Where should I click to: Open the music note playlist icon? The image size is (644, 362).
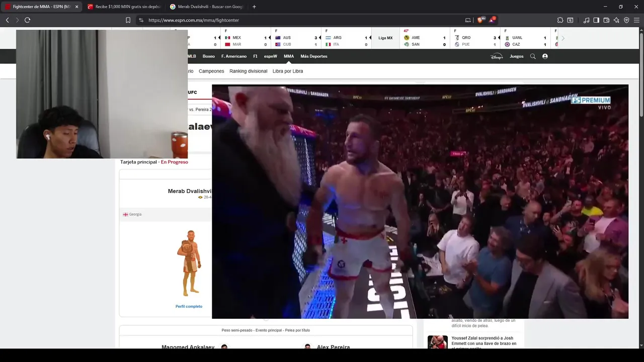point(586,20)
